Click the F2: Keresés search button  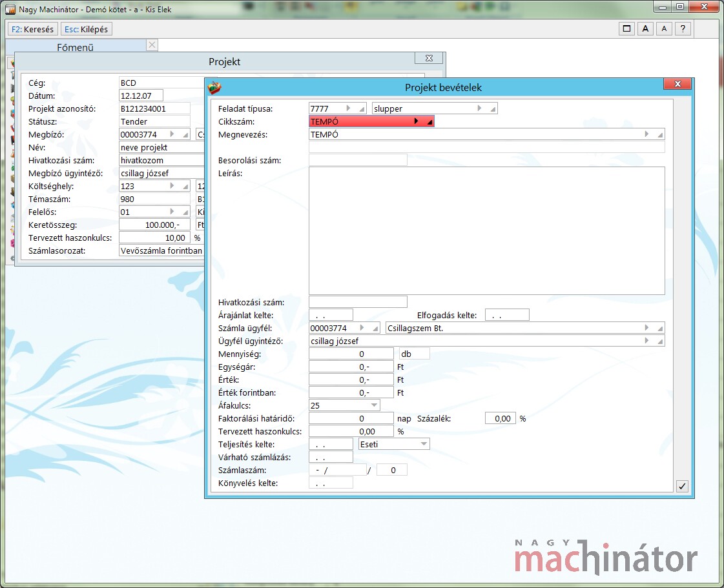pos(32,29)
